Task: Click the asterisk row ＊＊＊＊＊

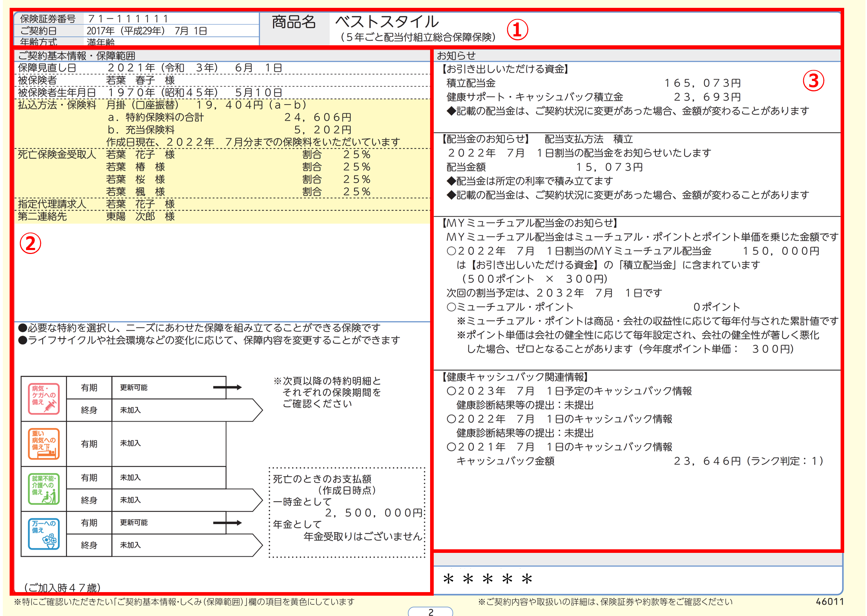Action: pyautogui.click(x=488, y=579)
